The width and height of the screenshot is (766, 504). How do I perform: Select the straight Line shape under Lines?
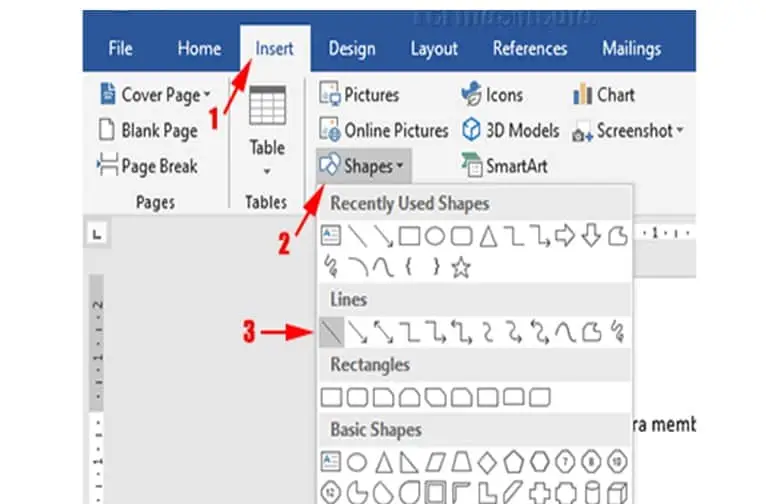point(332,332)
